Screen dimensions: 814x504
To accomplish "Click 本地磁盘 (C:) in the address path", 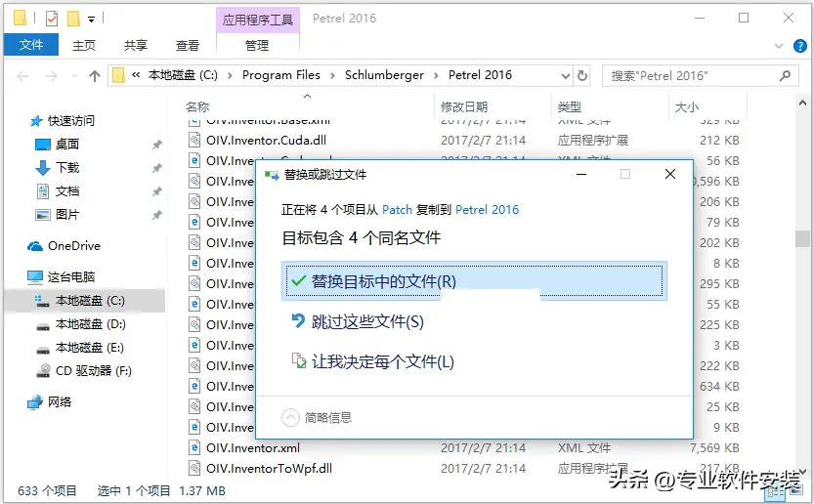I will coord(183,75).
